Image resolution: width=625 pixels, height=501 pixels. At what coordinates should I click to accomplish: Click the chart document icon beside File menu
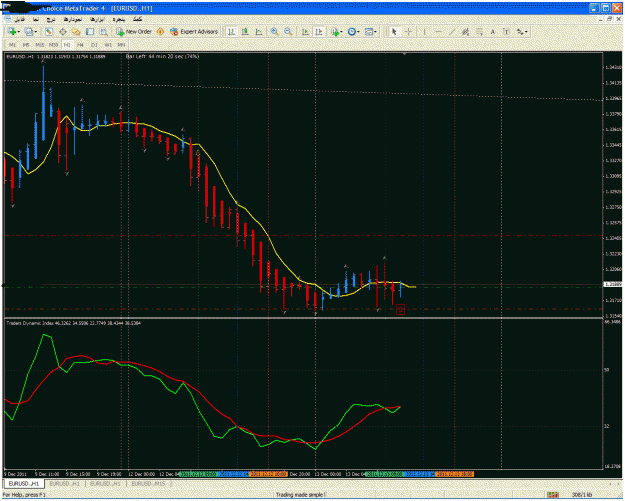8,19
